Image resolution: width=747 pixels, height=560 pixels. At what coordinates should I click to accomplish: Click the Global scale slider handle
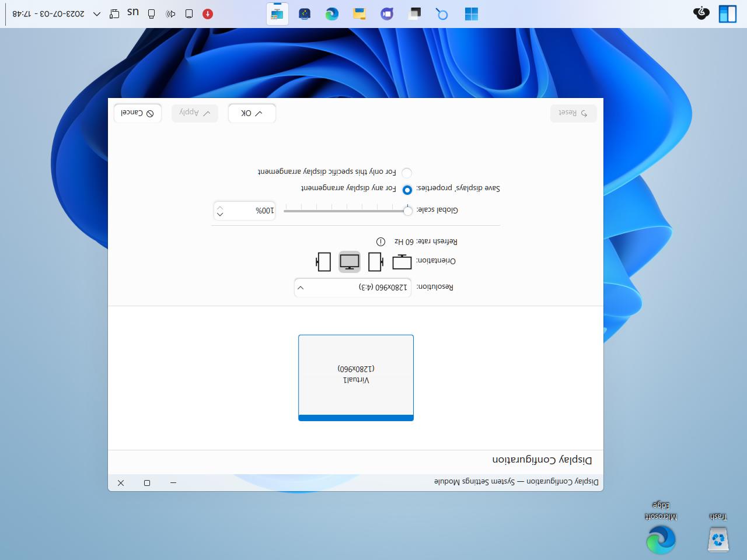(407, 210)
